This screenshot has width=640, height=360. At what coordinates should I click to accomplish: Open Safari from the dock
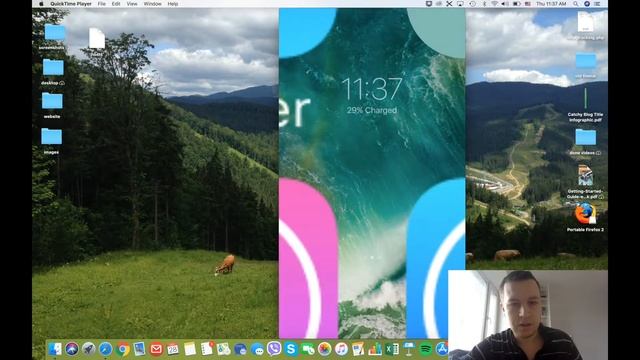[105, 349]
